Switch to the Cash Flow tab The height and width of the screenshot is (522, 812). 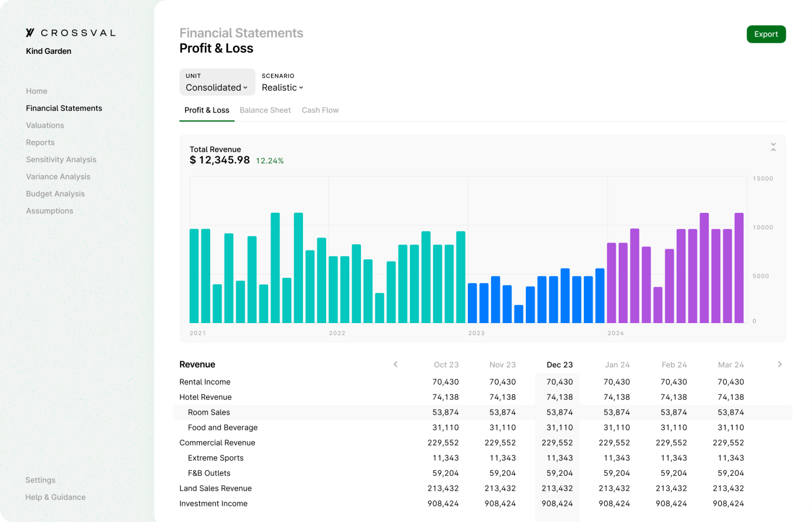(x=320, y=110)
